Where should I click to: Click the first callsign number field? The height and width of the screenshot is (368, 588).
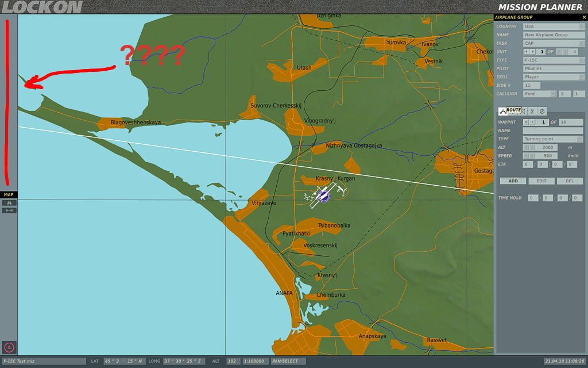[x=564, y=94]
